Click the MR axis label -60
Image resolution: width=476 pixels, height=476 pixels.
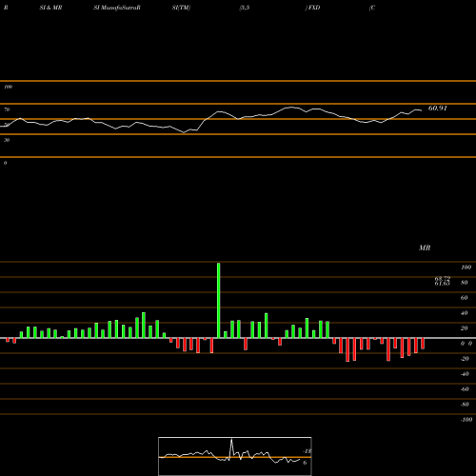[x=465, y=389]
